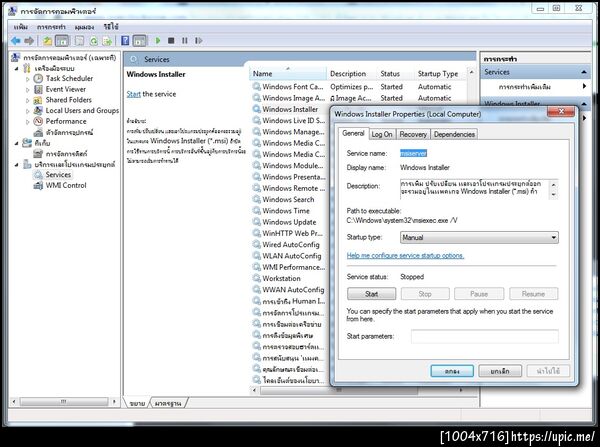Open the second menu bar item
The image size is (600, 447).
pos(51,27)
